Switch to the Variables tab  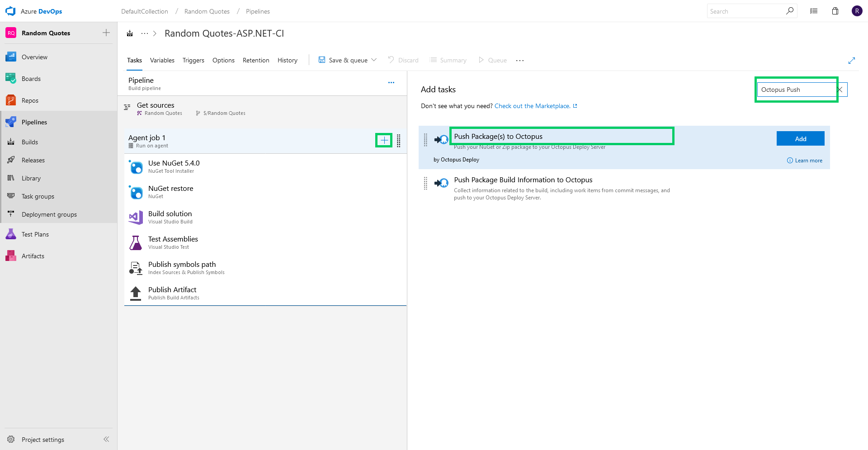point(162,60)
